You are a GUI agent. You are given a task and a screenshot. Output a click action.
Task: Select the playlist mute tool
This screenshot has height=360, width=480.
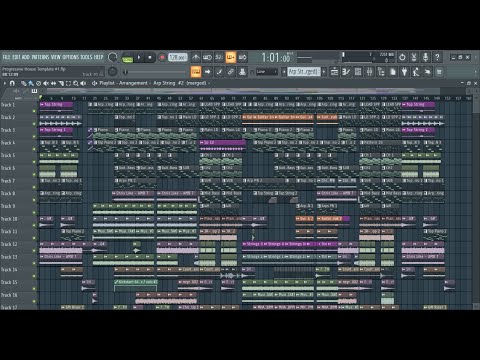46,83
